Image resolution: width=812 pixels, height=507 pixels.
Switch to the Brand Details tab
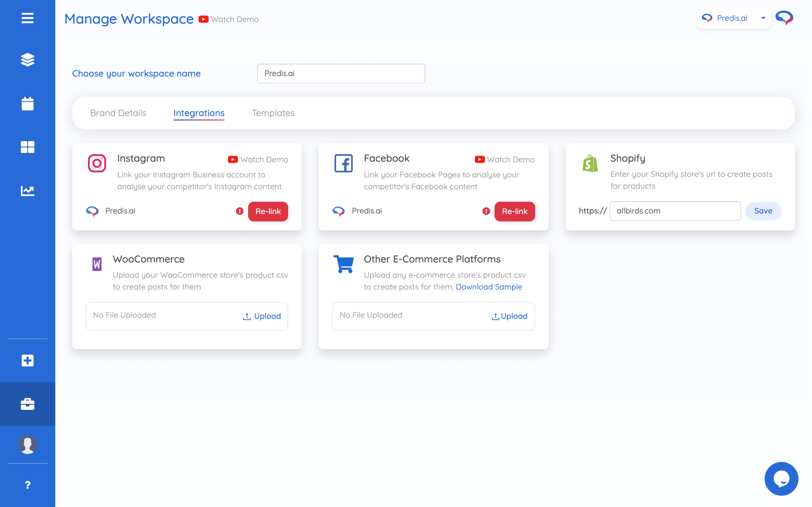point(118,113)
